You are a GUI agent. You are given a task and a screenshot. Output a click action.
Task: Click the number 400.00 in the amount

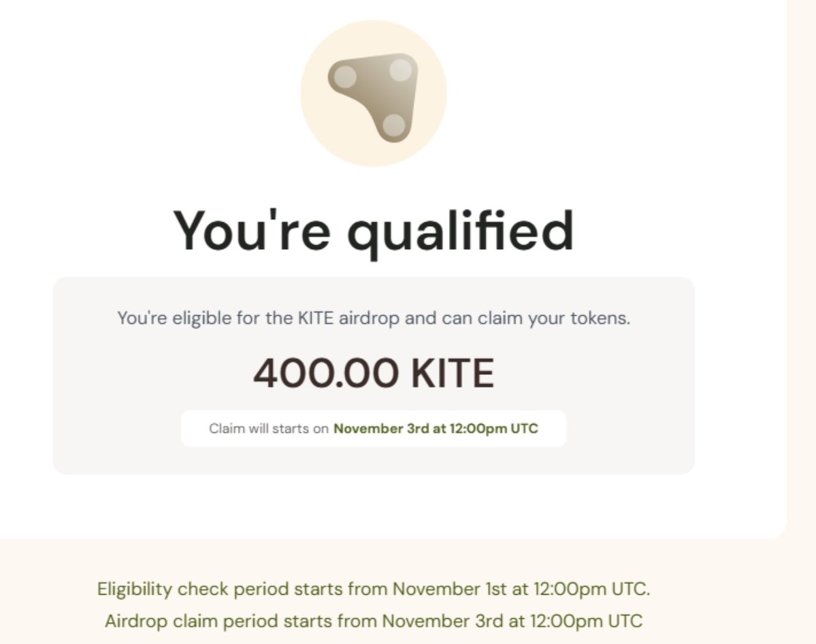click(327, 373)
